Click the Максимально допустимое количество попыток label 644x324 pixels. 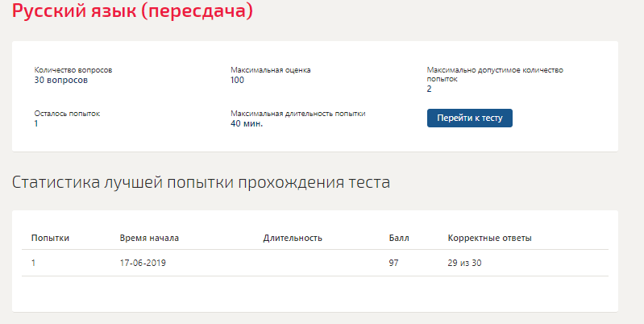(x=495, y=74)
